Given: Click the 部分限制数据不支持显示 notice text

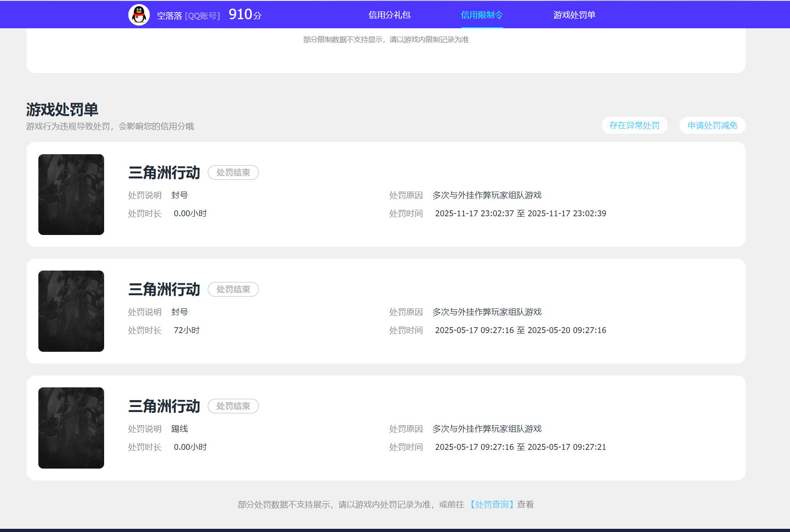Looking at the screenshot, I should click(x=386, y=40).
